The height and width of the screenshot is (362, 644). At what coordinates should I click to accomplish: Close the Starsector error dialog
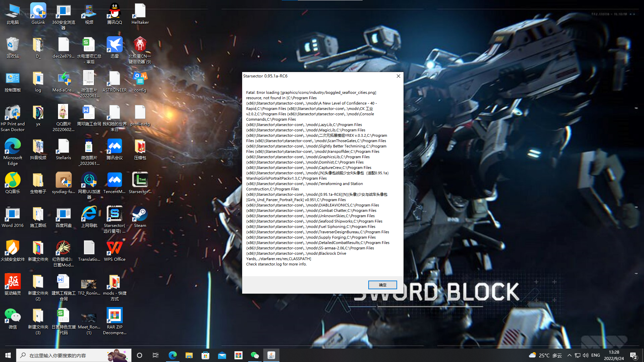click(398, 76)
